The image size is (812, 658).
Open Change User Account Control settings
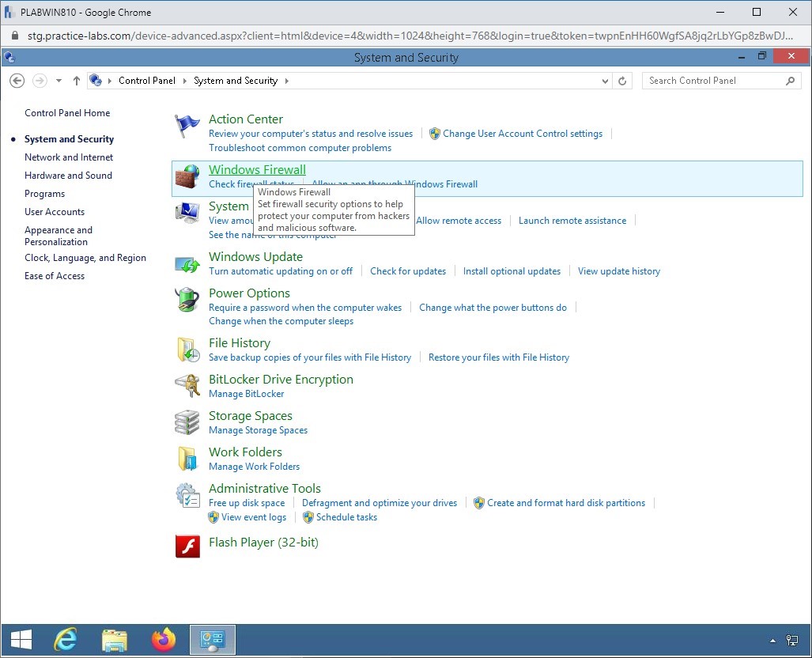click(x=523, y=134)
